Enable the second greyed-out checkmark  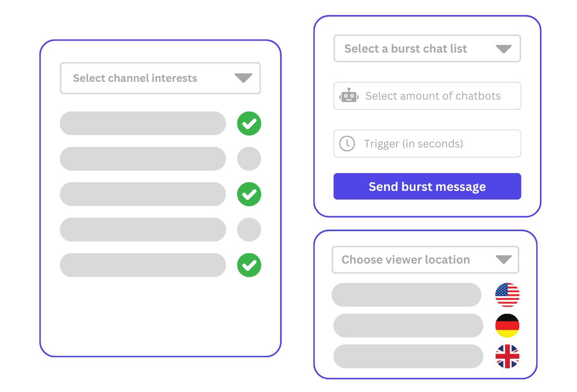point(249,159)
